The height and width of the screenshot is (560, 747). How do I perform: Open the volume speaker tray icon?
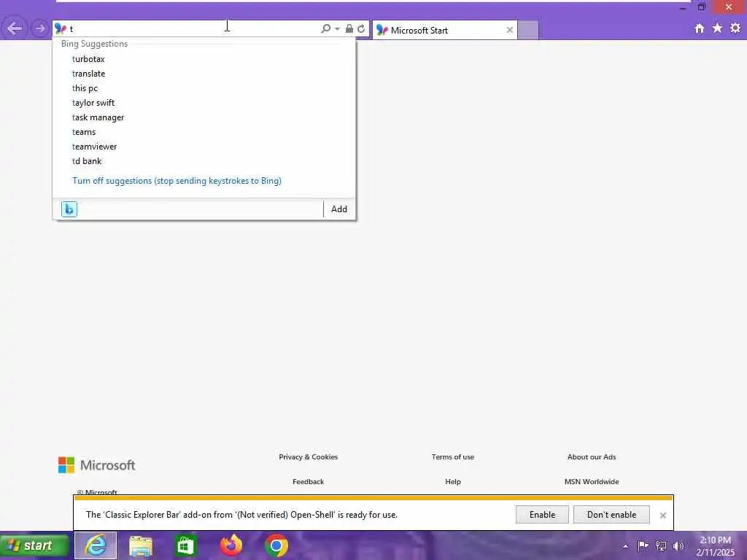(678, 545)
